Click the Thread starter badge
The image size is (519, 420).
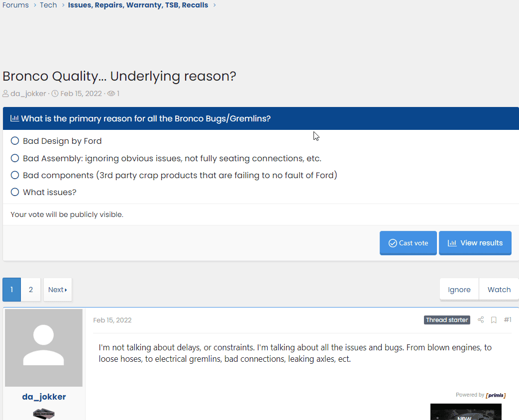[447, 319]
